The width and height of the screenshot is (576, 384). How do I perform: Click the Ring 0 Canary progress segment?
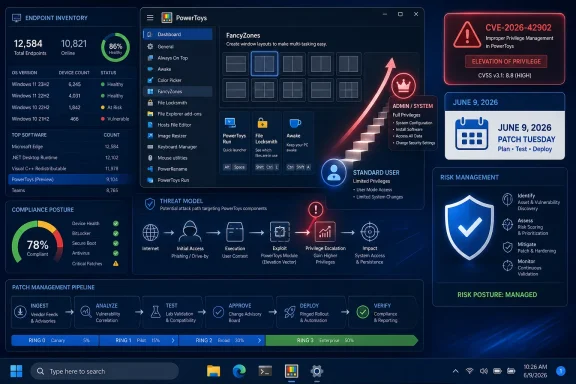point(55,340)
